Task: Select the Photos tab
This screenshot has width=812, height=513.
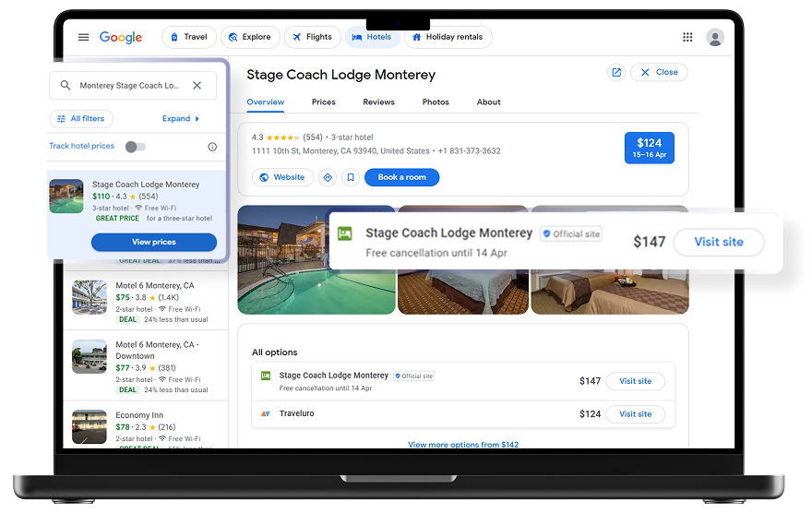Action: [436, 102]
